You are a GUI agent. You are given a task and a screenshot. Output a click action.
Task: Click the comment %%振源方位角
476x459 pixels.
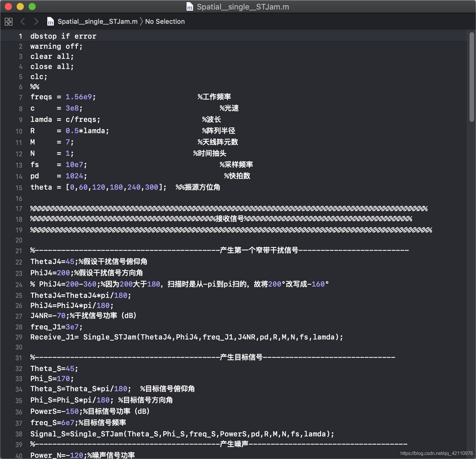tap(198, 187)
